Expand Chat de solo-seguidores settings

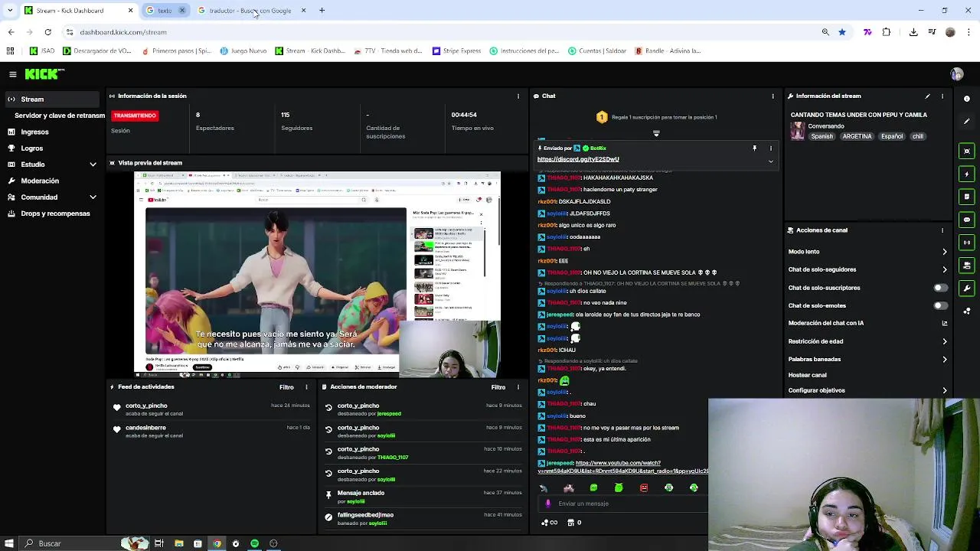click(944, 269)
